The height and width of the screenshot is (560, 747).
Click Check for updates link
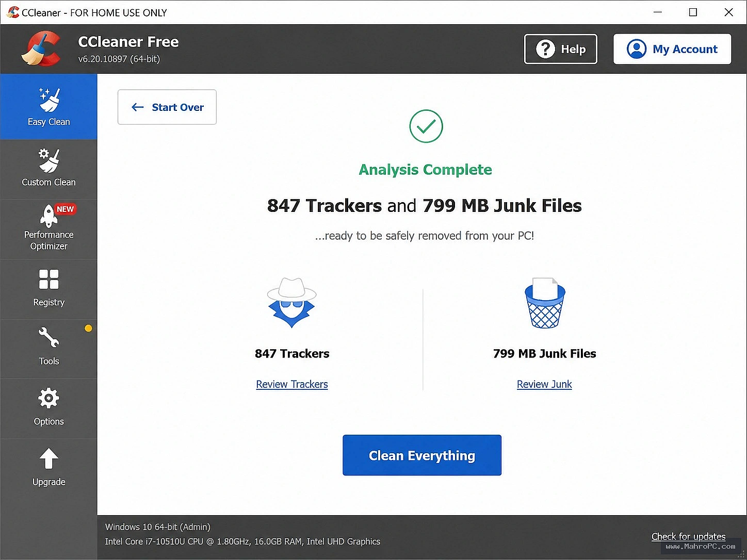point(688,536)
